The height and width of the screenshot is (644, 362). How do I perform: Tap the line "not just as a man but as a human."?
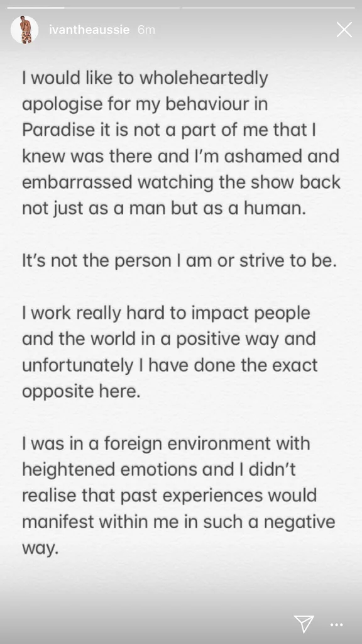pyautogui.click(x=164, y=208)
